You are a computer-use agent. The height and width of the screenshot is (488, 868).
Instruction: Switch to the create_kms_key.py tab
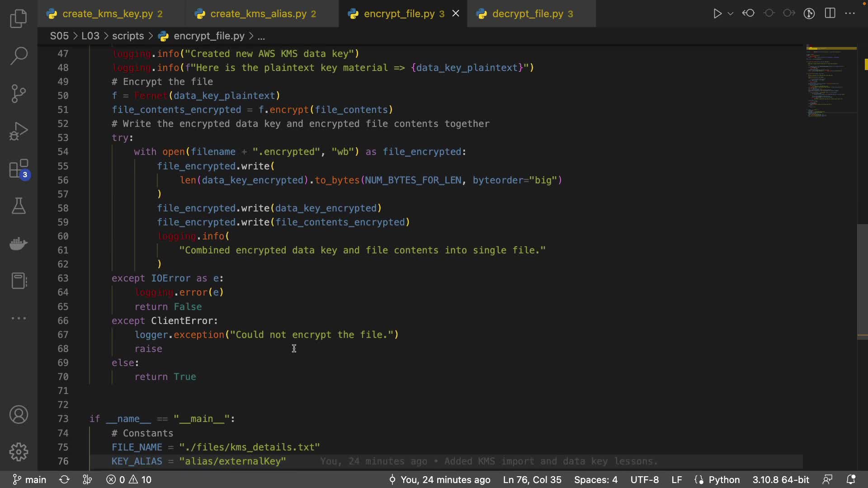click(108, 14)
